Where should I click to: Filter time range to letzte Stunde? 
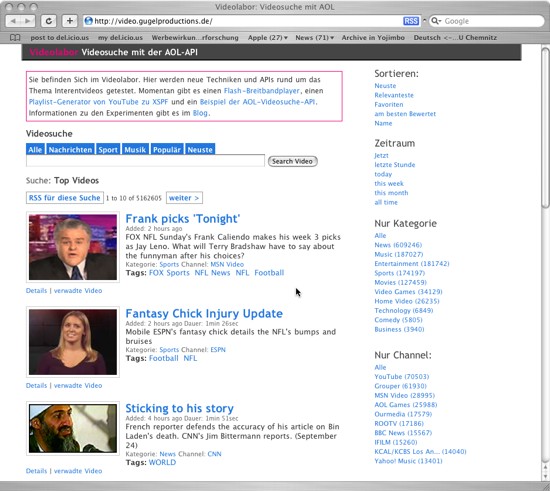pos(395,165)
